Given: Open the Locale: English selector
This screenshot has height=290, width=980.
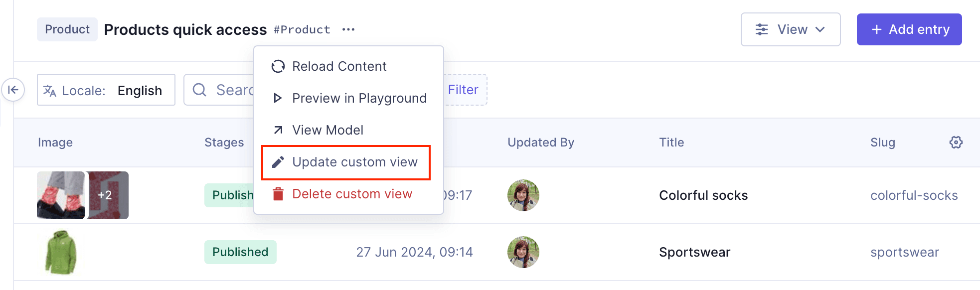Looking at the screenshot, I should pos(106,90).
